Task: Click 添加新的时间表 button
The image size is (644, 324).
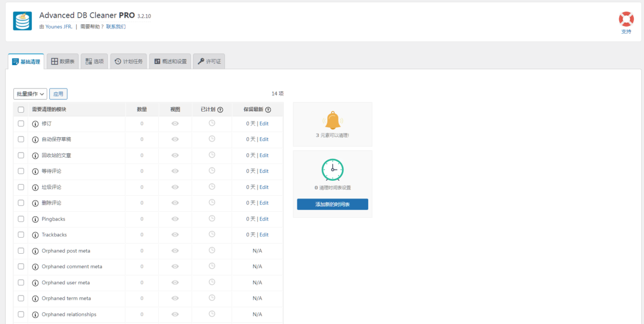Action: [x=332, y=204]
